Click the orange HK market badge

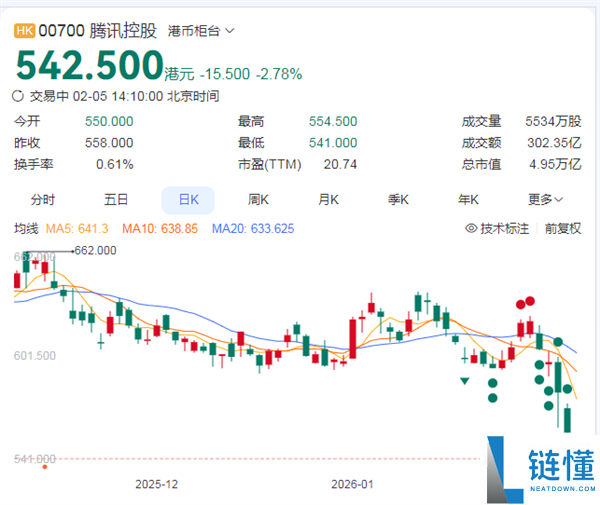(x=24, y=31)
